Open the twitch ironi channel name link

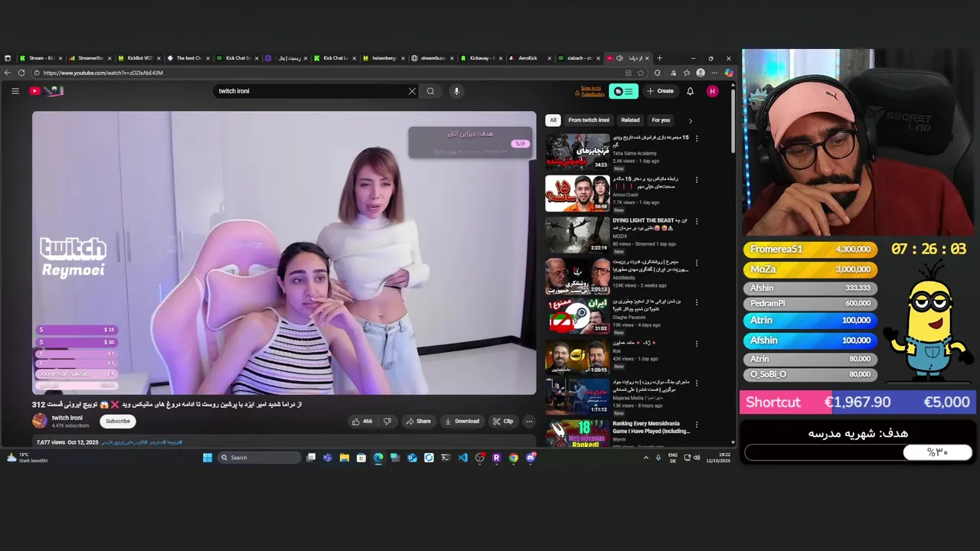pos(67,418)
